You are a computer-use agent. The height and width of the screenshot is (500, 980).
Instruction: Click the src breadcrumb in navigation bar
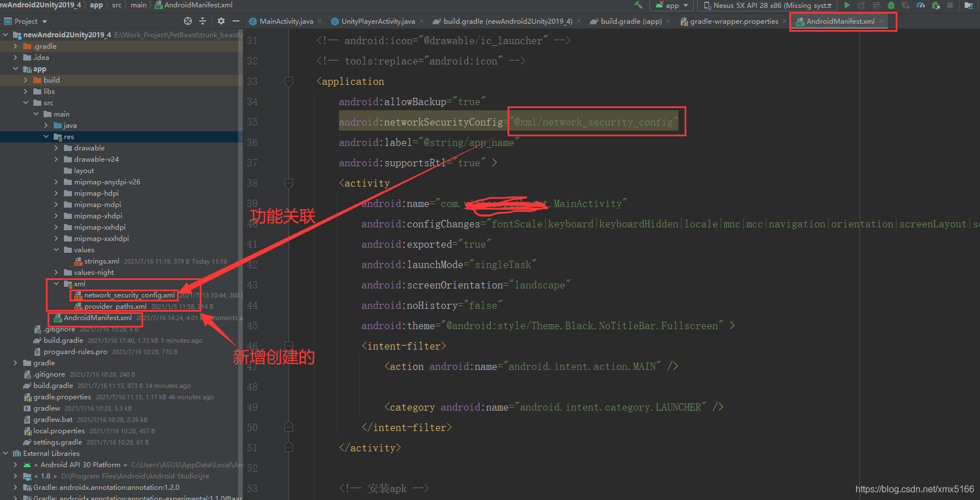pyautogui.click(x=117, y=5)
